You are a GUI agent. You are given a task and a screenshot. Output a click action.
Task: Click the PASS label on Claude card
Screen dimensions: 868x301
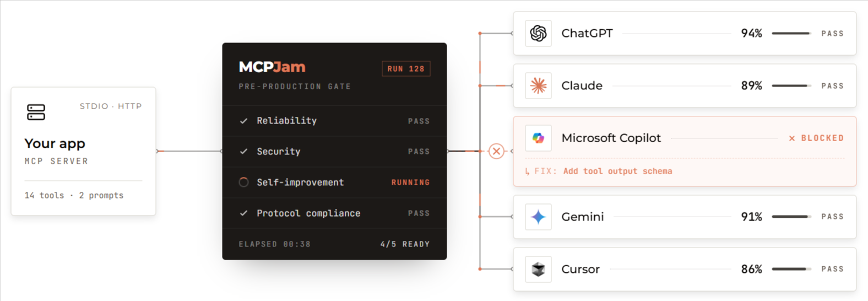tap(832, 86)
